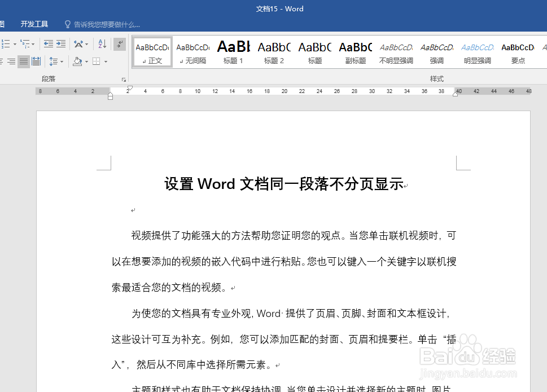Open numbering list options dropdown

(15, 44)
